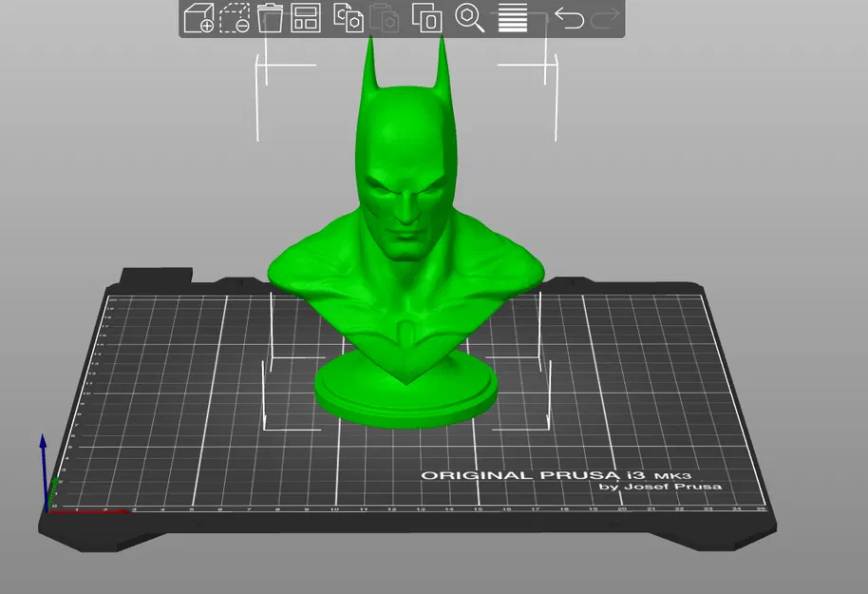The width and height of the screenshot is (868, 594).
Task: Click the Delete all trash can icon
Action: (270, 18)
